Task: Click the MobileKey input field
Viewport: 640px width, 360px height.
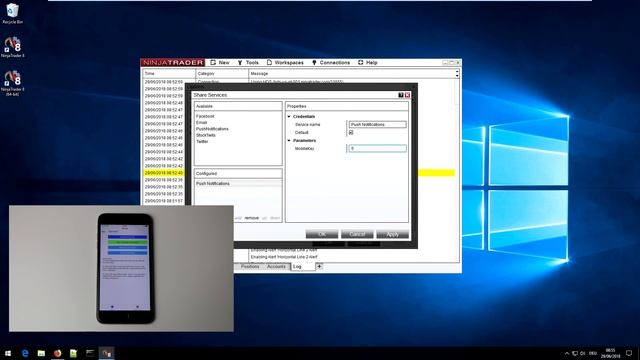Action: [x=377, y=149]
